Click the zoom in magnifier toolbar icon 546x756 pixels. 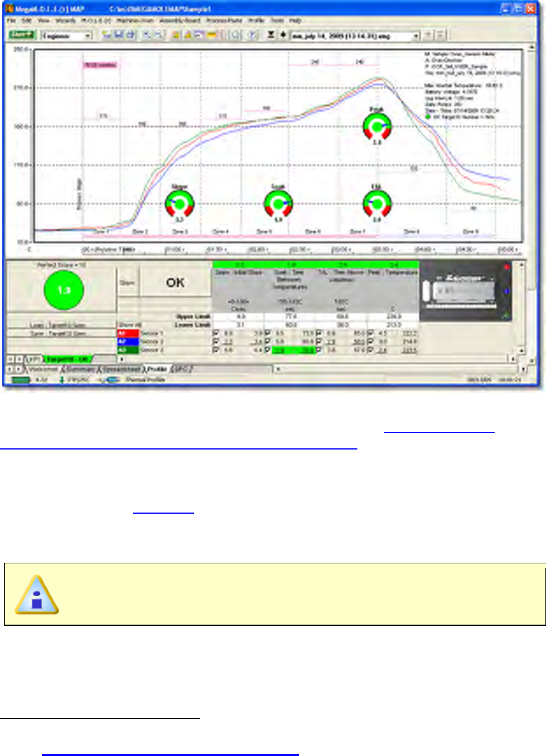click(147, 35)
